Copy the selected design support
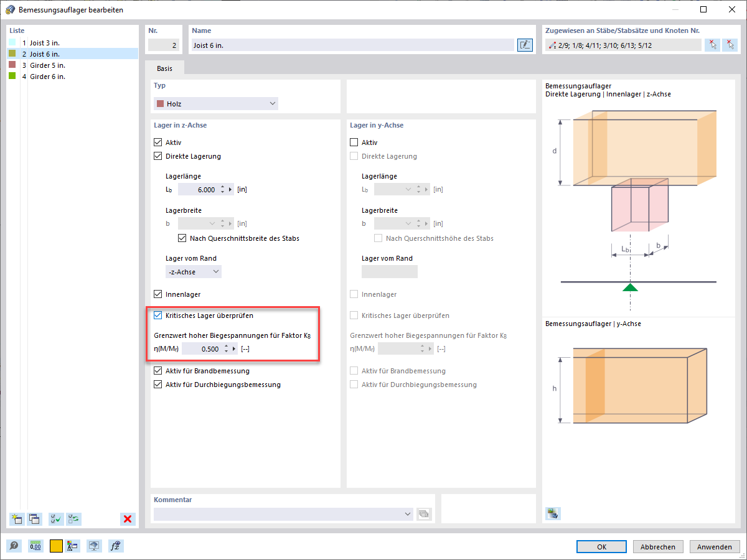 (x=34, y=519)
